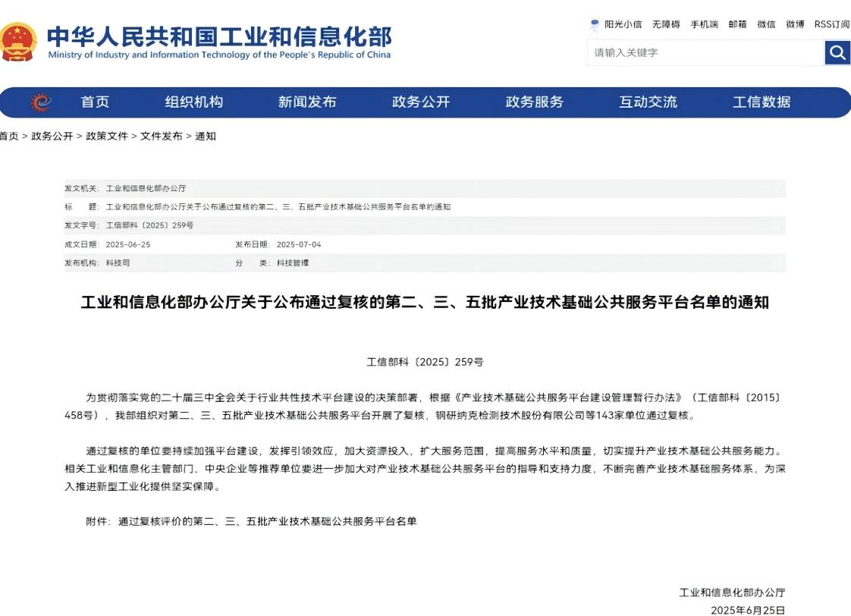The height and width of the screenshot is (616, 851).
Task: Open the RSS订阅 subscription link
Action: [832, 24]
